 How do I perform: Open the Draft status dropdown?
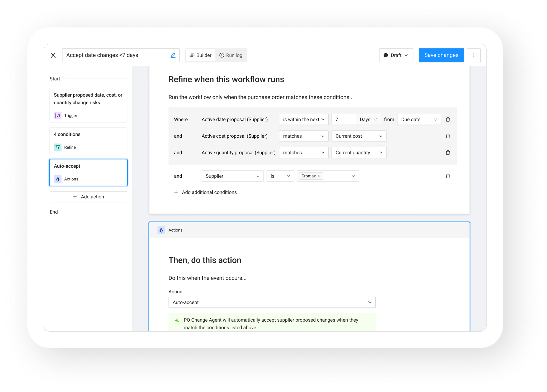[396, 55]
